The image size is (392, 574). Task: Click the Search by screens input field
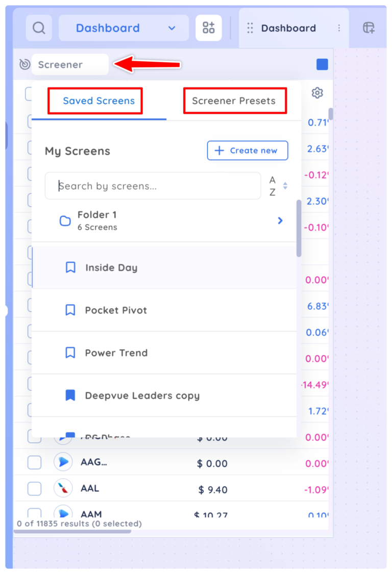click(x=153, y=186)
